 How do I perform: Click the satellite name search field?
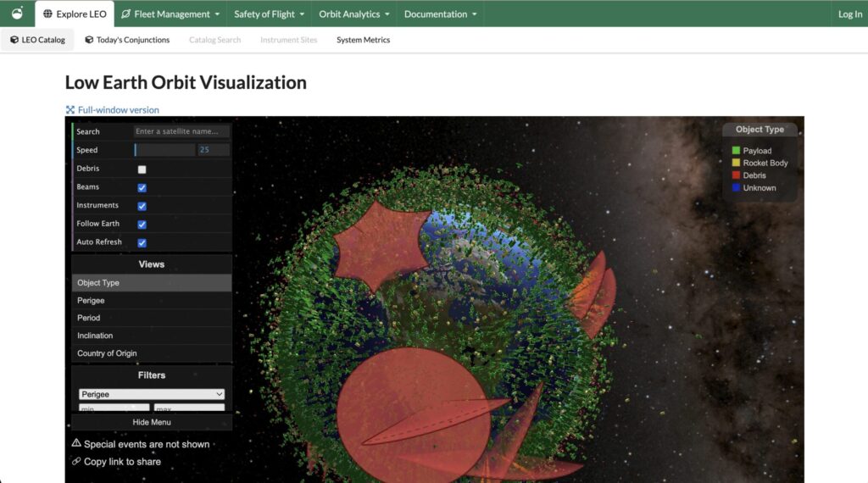[181, 131]
